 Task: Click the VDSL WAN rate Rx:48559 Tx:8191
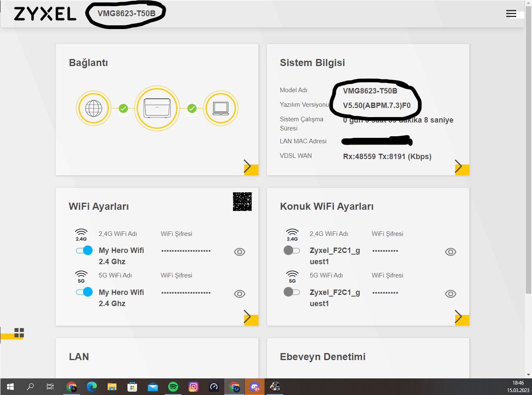387,157
